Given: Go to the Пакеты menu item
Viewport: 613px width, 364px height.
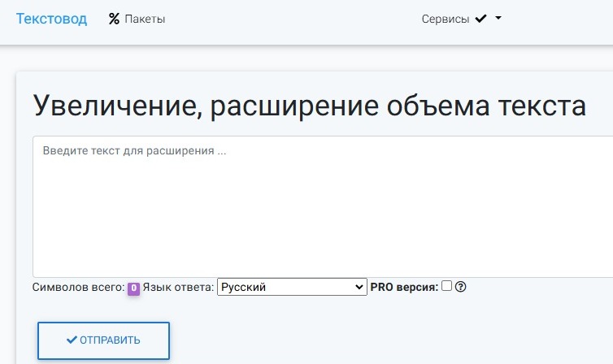Looking at the screenshot, I should tap(145, 19).
